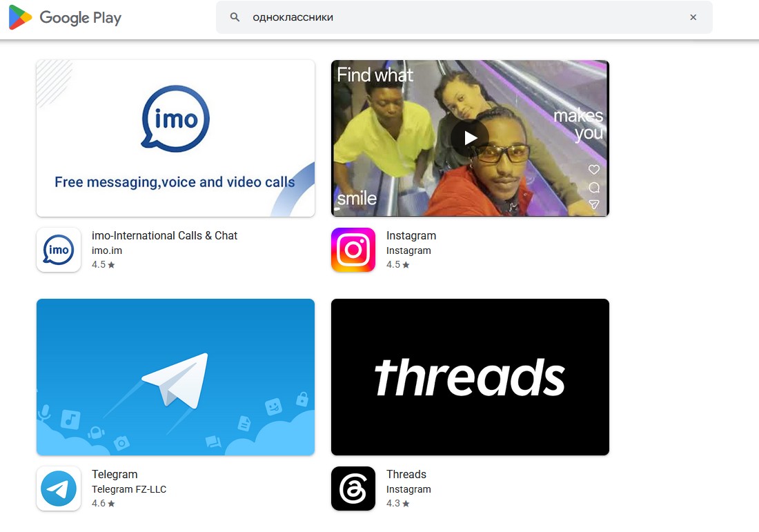The image size is (759, 532).
Task: Play the Instagram preview video
Action: (x=470, y=138)
